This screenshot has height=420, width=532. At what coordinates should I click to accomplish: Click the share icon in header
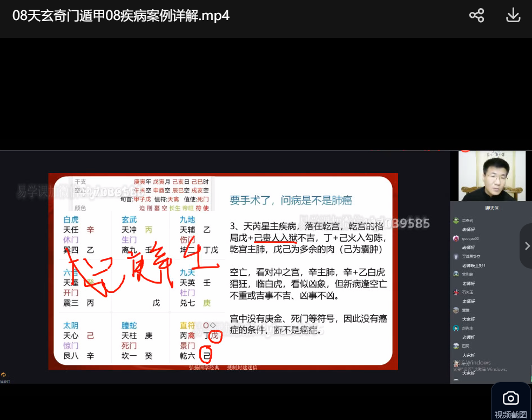(x=476, y=15)
